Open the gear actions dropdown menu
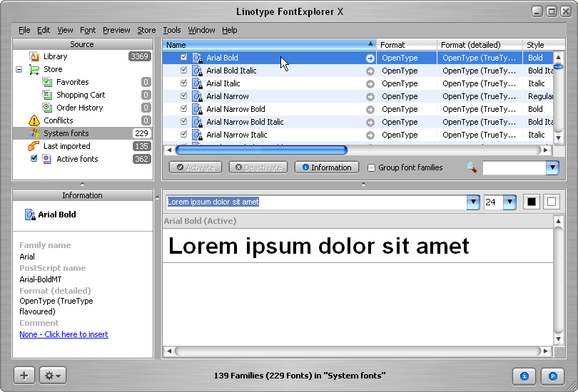This screenshot has width=578, height=392. pos(54,376)
